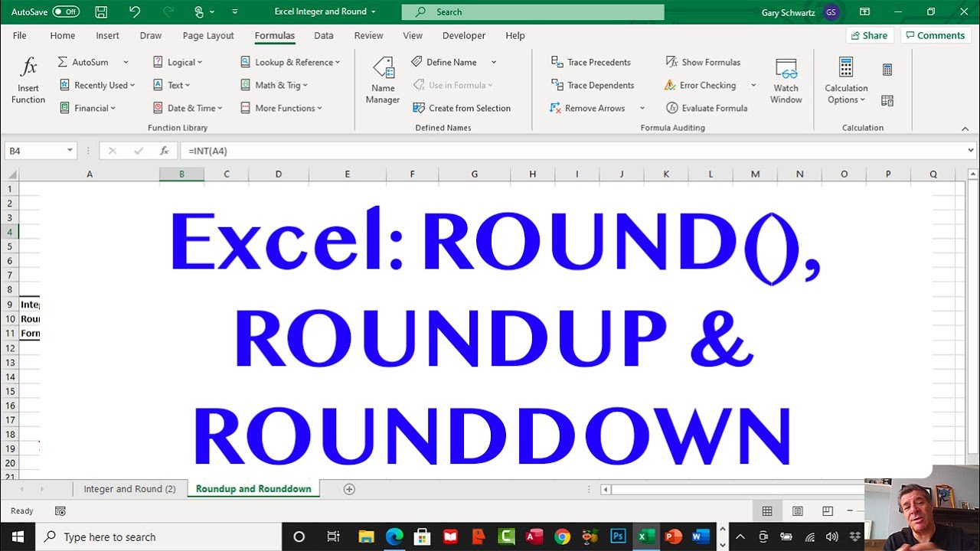Open Calculation Options
The width and height of the screenshot is (980, 551).
(x=846, y=80)
